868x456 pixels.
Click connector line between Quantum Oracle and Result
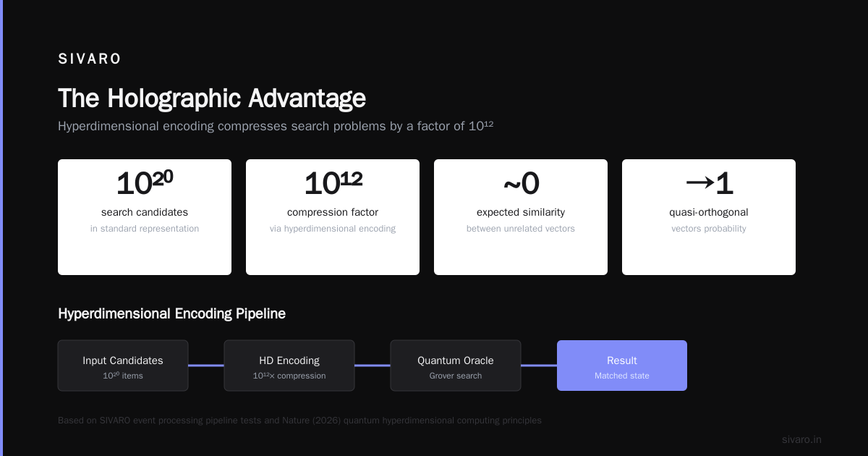pyautogui.click(x=539, y=366)
